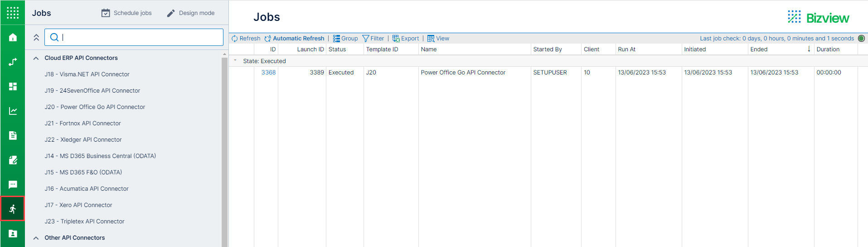Click into the jobs search field
The height and width of the screenshot is (247, 868).
point(134,37)
